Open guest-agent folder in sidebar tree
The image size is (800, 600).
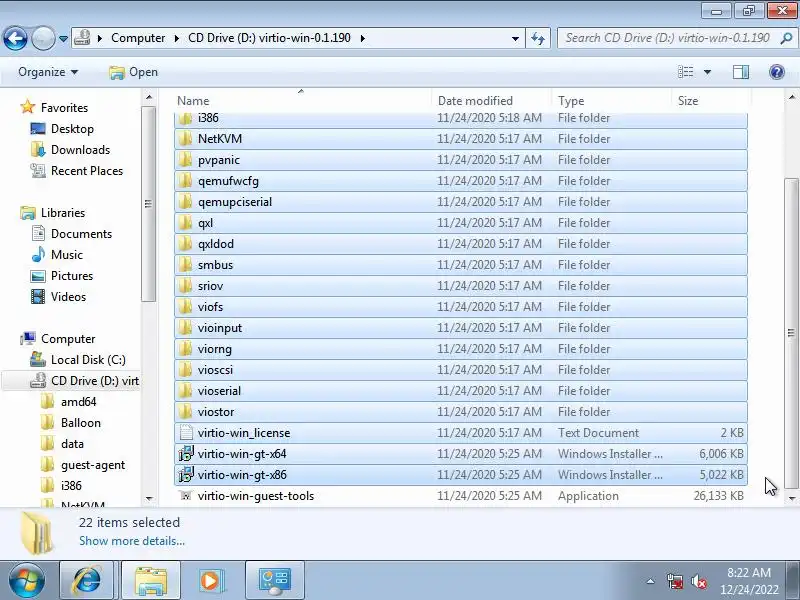[92, 465]
